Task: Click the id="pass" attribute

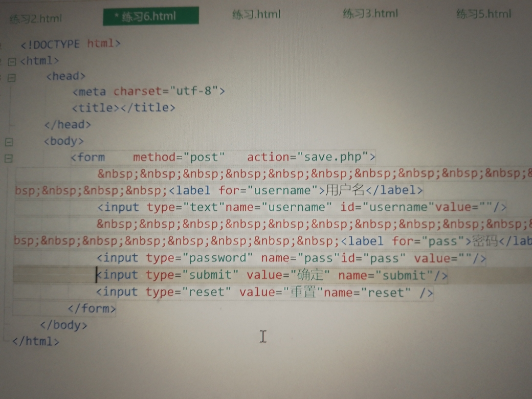Action: point(373,258)
